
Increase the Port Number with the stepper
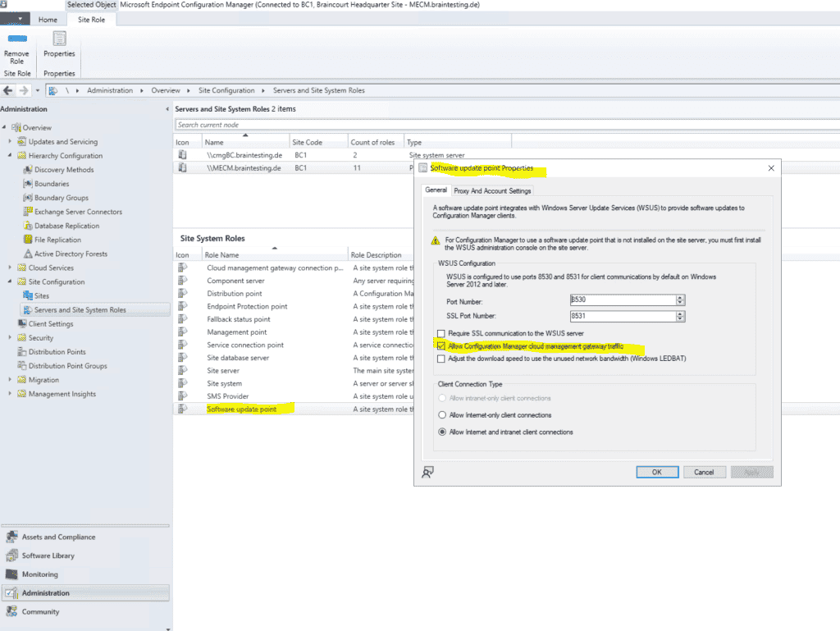pos(680,298)
